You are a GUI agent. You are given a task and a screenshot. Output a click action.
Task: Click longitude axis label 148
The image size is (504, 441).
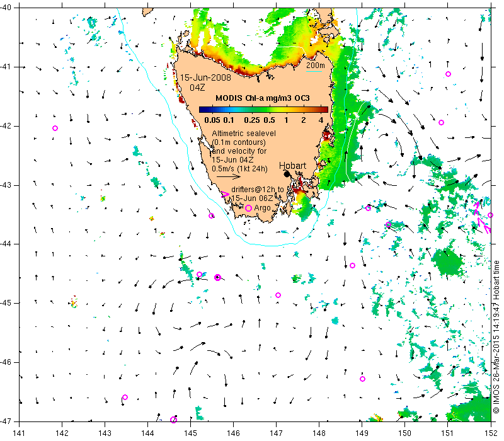tap(319, 433)
